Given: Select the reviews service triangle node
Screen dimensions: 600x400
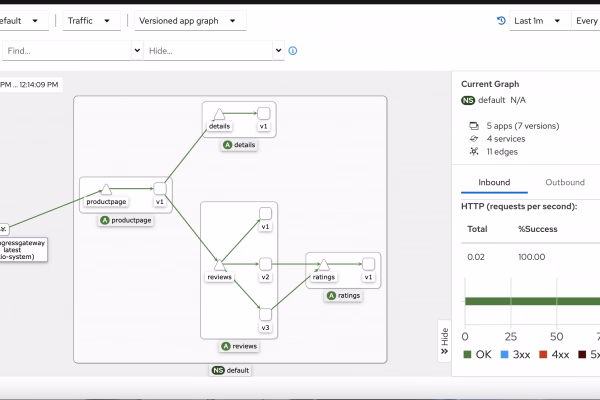Looking at the screenshot, I should click(219, 265).
